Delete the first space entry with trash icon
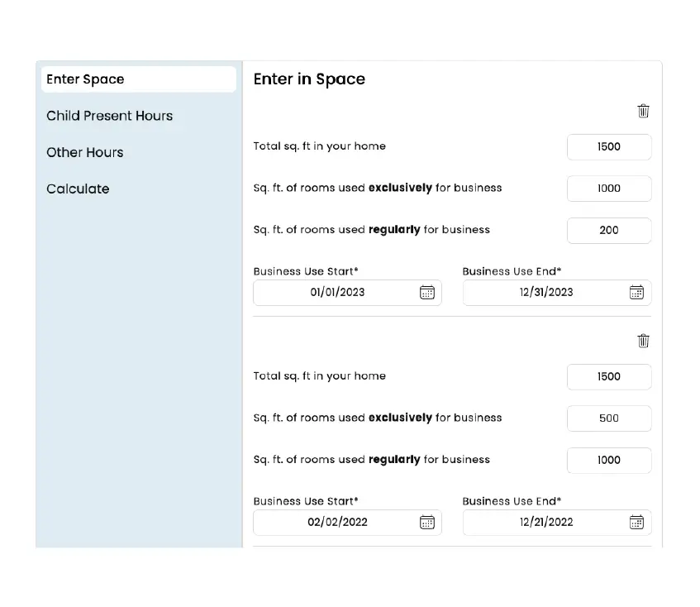The height and width of the screenshot is (607, 700). 643,111
